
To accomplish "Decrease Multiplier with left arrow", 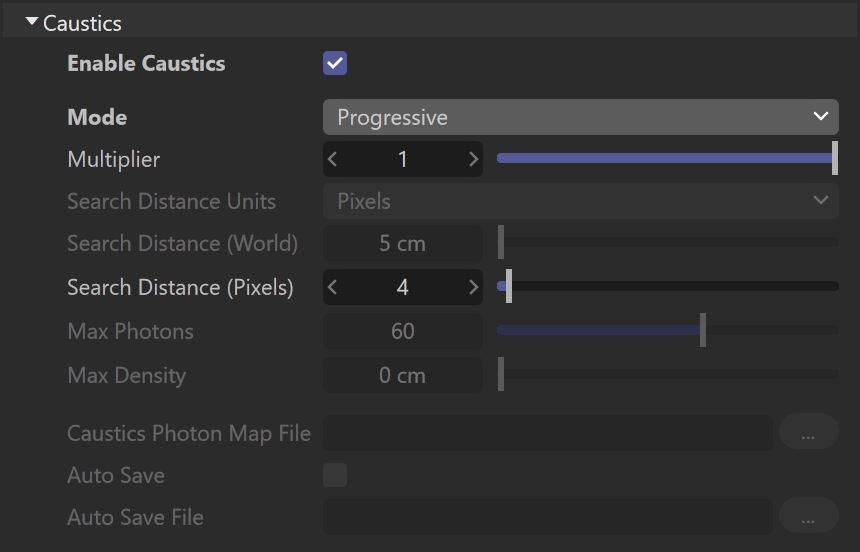I will click(332, 159).
